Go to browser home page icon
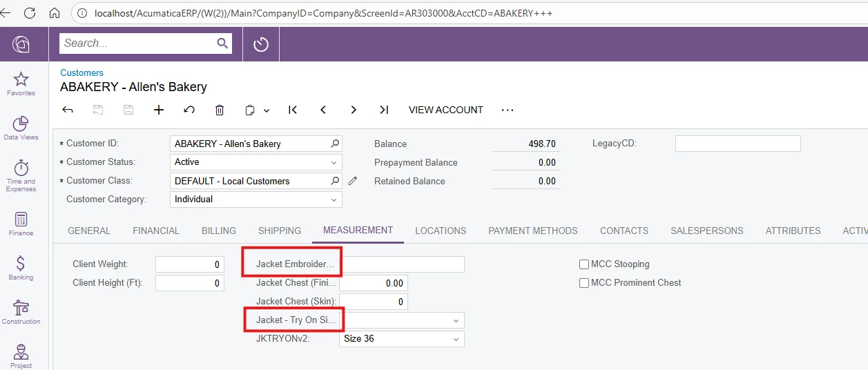The height and width of the screenshot is (370, 868). [x=55, y=13]
